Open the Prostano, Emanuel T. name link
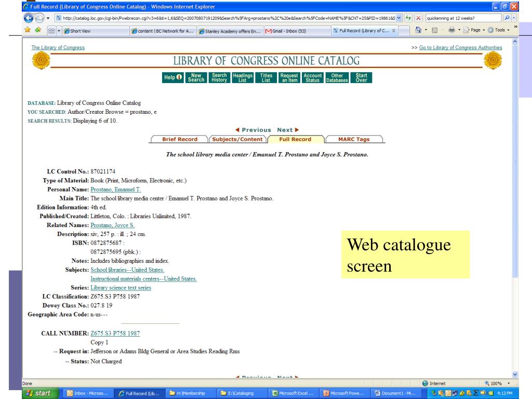 click(115, 189)
